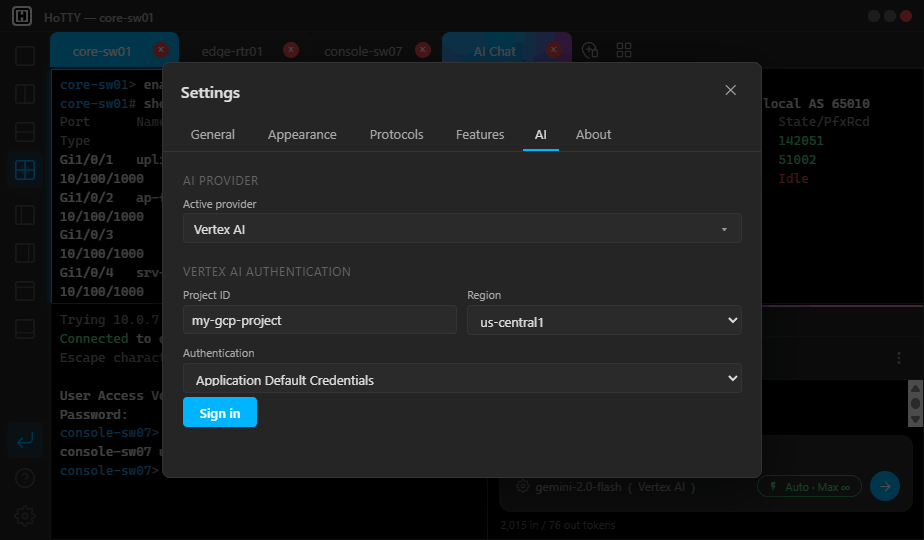The image size is (924, 540).
Task: Click the chat scrollbar down arrow
Action: click(x=915, y=420)
